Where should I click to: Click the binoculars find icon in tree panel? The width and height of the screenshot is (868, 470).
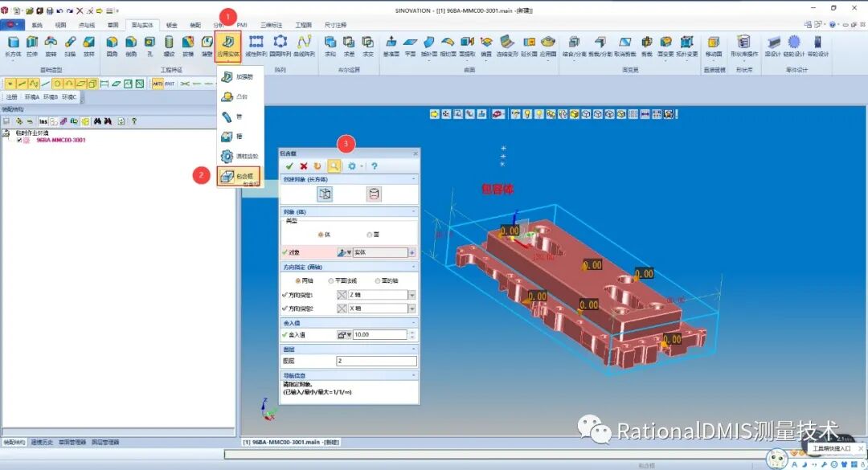(x=97, y=121)
